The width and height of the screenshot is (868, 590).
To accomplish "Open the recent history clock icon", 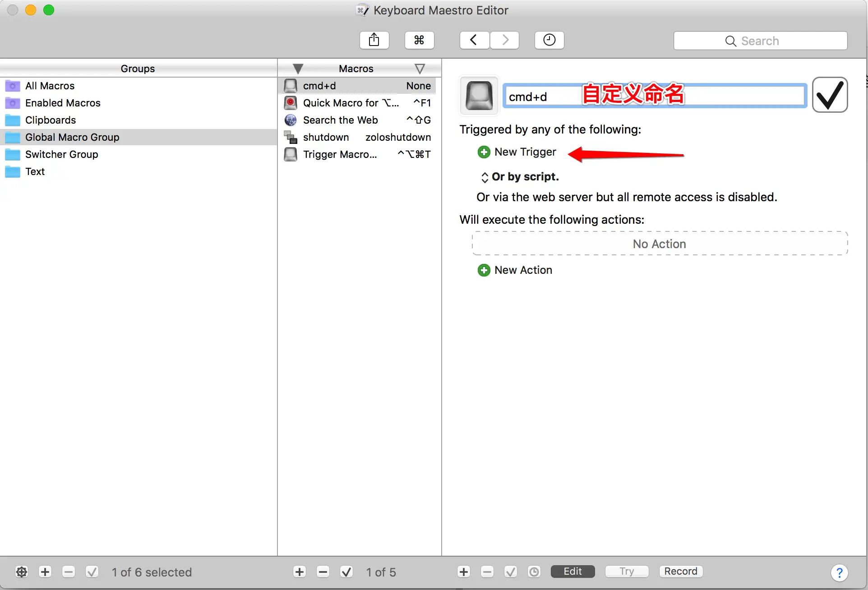I will click(549, 40).
